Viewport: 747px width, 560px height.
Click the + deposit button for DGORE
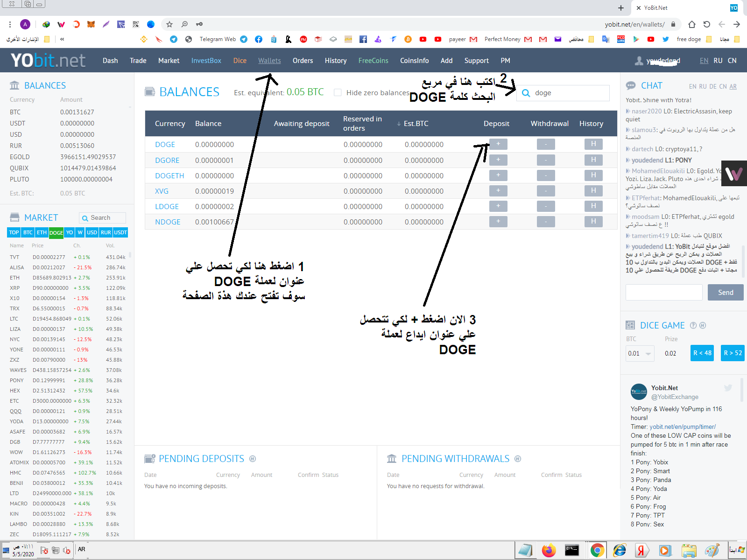click(x=498, y=160)
